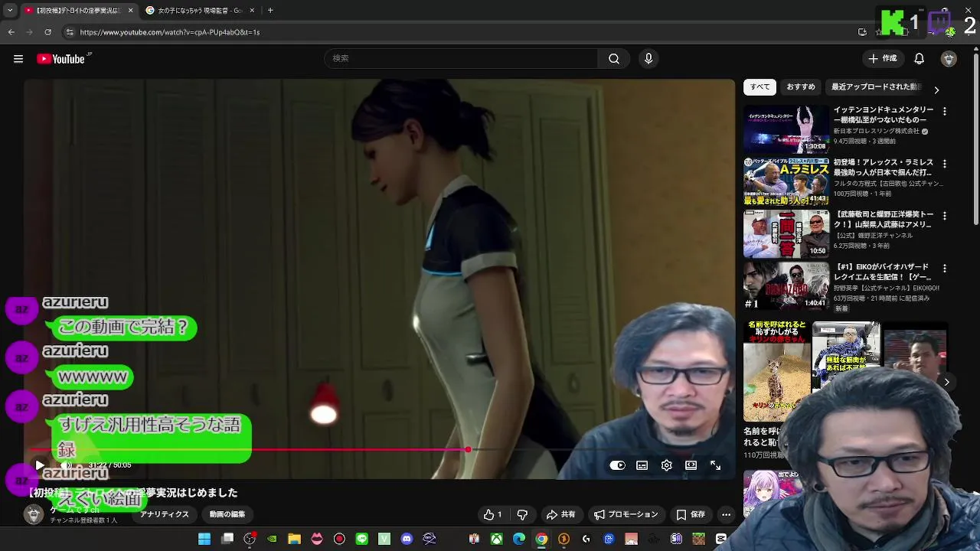Open the notifications bell
980x551 pixels.
(920, 59)
